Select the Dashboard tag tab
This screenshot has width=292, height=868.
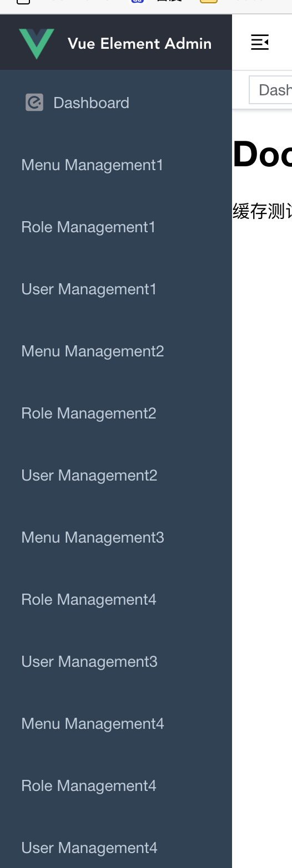[271, 90]
